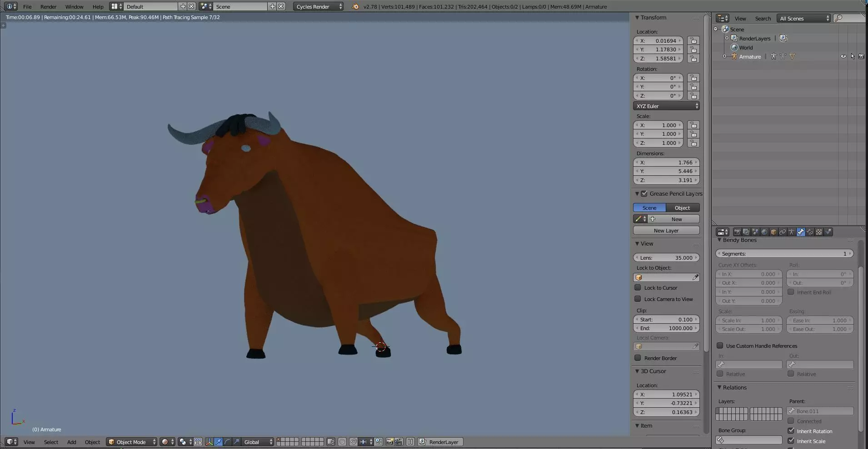Open the Armature data properties tab icon
Screen dimensions: 868x449
pos(792,232)
